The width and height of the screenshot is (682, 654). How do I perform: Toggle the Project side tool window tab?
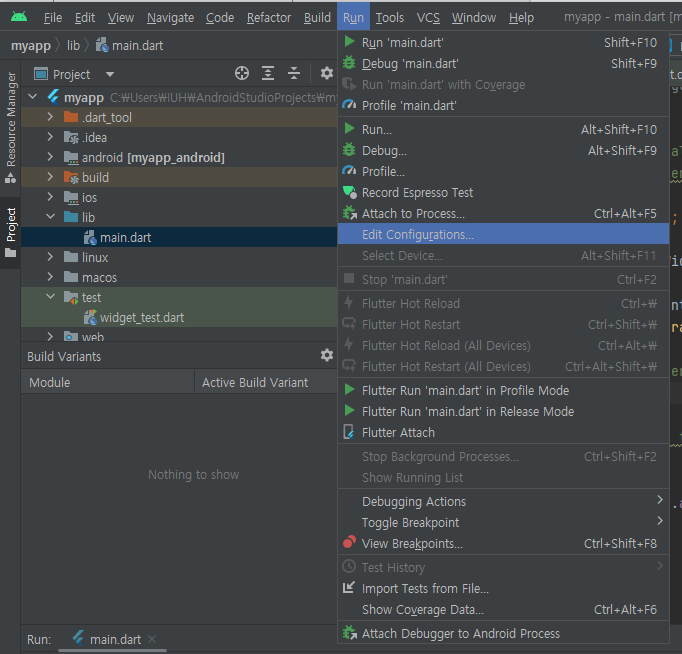pos(10,233)
